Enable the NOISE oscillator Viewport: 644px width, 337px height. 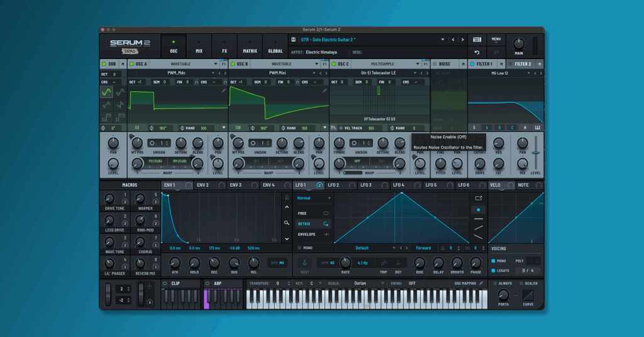coord(435,64)
